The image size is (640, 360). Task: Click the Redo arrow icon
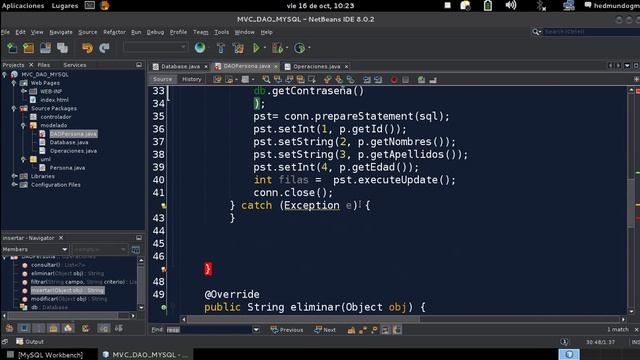tap(104, 48)
